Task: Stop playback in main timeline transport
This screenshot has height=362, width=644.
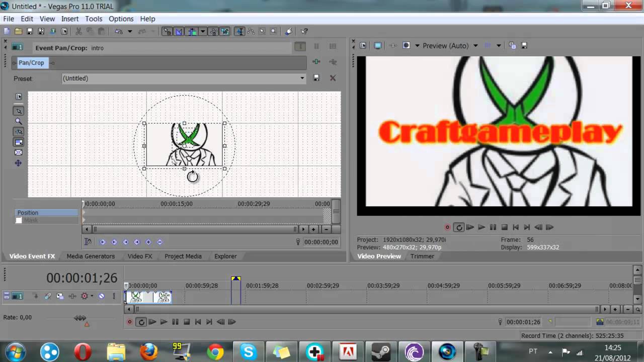Action: (x=187, y=322)
